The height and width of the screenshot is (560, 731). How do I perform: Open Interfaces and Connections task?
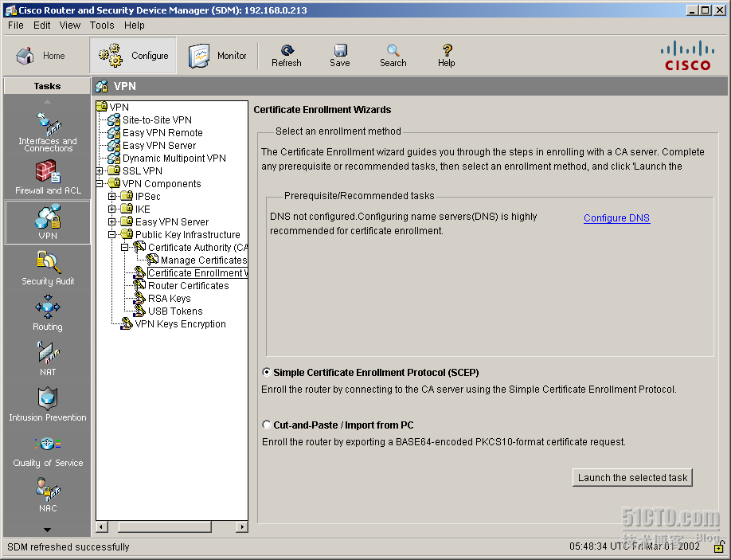(x=48, y=132)
